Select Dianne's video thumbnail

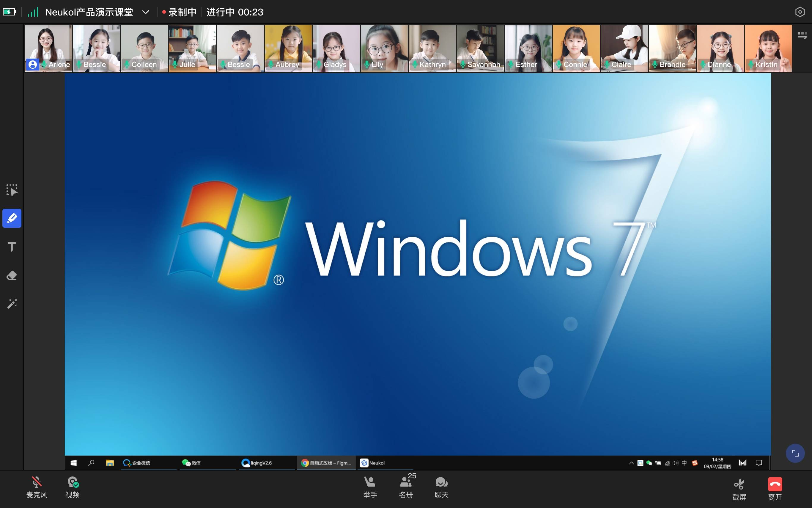tap(720, 48)
